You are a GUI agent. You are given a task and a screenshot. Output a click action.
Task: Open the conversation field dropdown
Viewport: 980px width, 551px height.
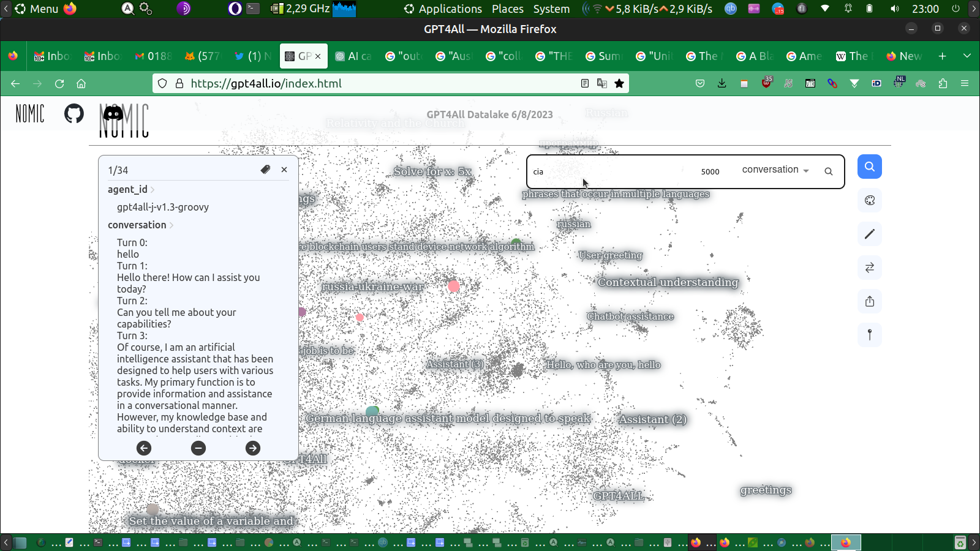(775, 170)
